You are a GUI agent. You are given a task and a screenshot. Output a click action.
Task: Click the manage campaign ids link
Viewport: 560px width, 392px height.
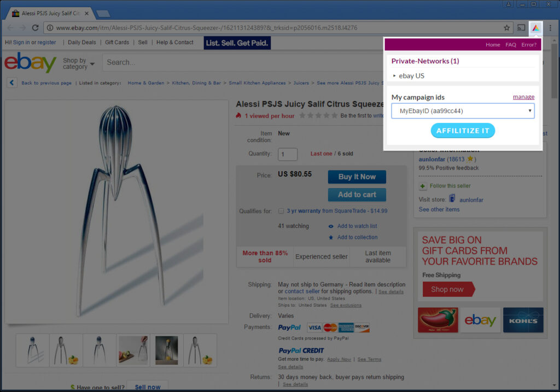(x=523, y=97)
